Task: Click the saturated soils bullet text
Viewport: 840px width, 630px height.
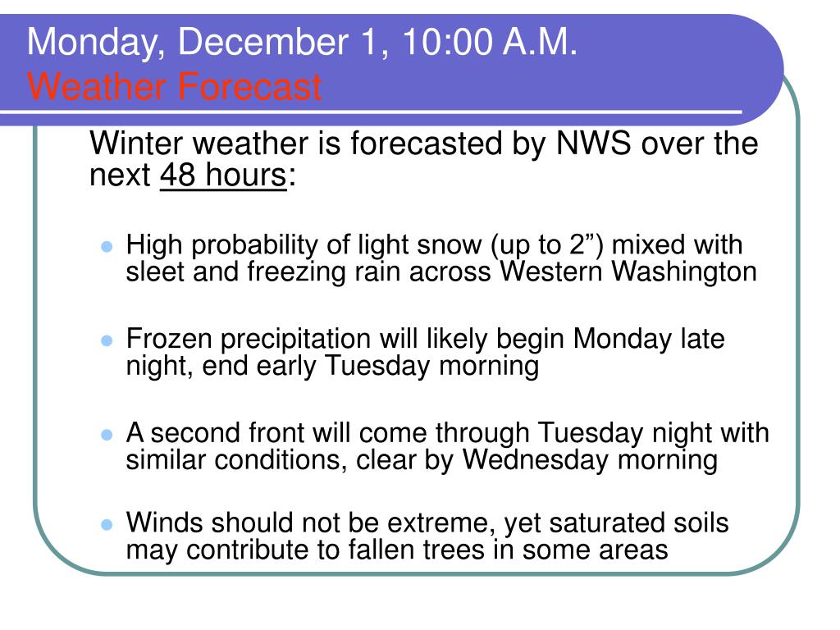Action: tap(427, 536)
